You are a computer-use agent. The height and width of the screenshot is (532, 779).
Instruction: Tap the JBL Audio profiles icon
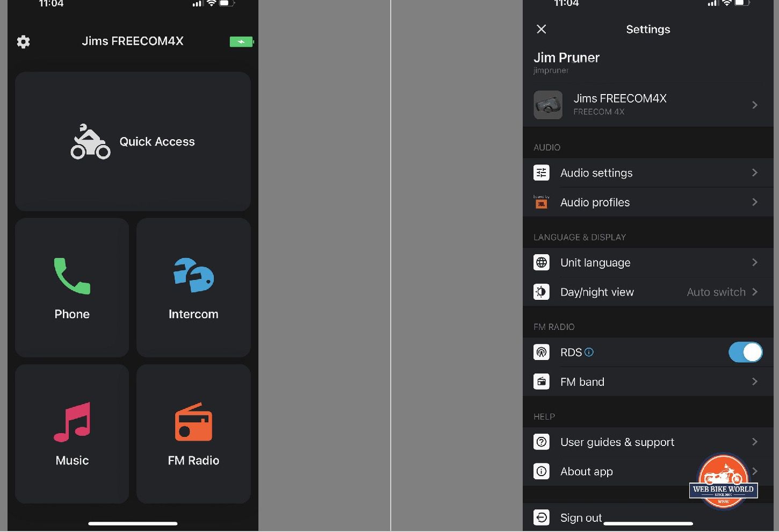(542, 202)
